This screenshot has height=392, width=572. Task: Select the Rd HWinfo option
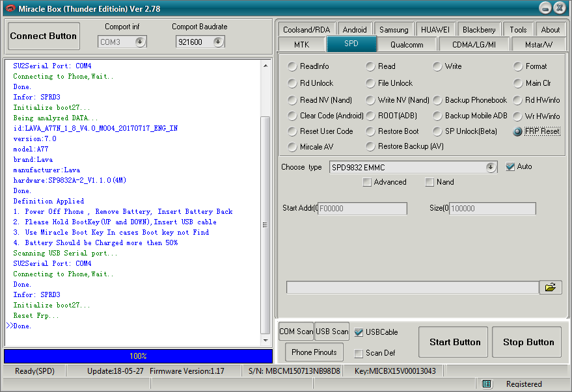536,100
